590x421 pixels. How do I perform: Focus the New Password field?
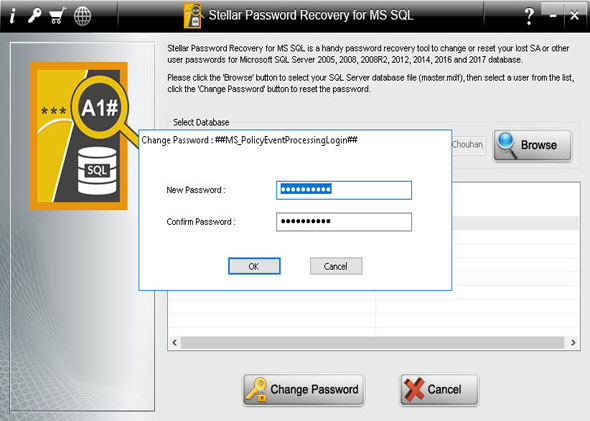344,190
